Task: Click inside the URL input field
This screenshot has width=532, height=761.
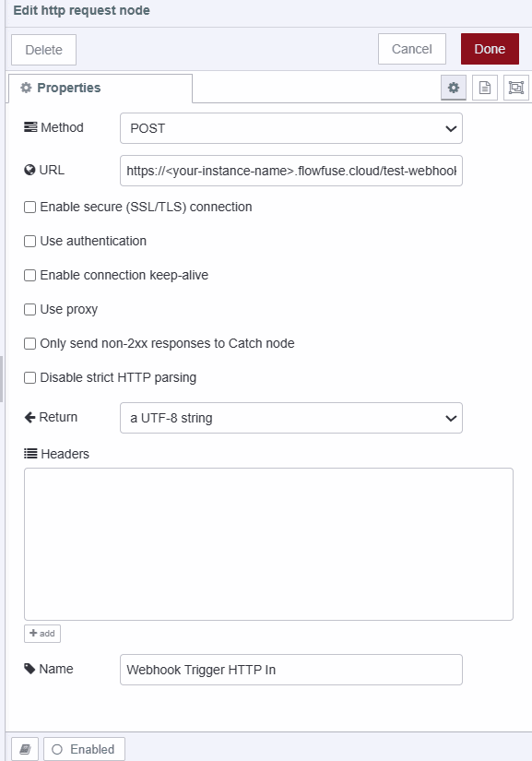Action: pos(290,171)
